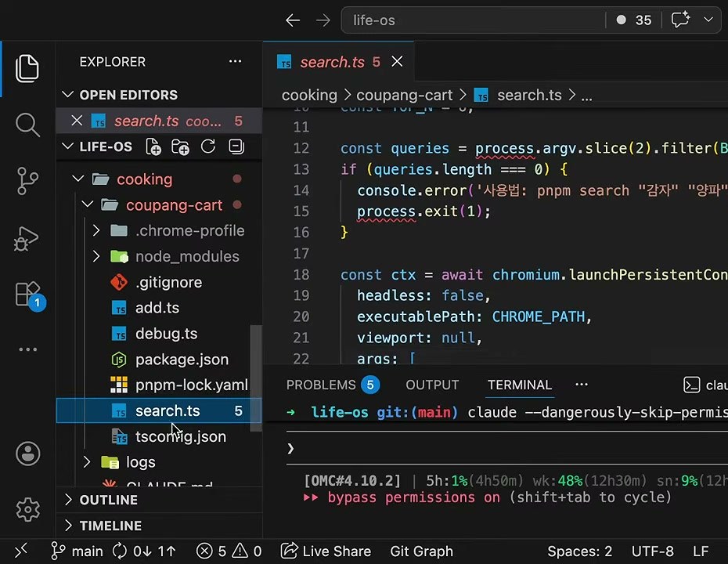
Task: Open the Extensions view with badge
Action: (29, 295)
